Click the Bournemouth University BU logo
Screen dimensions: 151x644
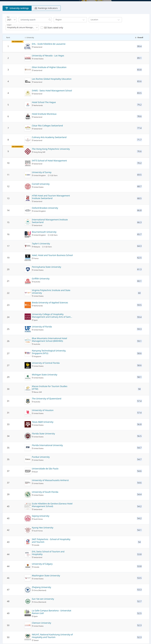pyautogui.click(x=28, y=234)
